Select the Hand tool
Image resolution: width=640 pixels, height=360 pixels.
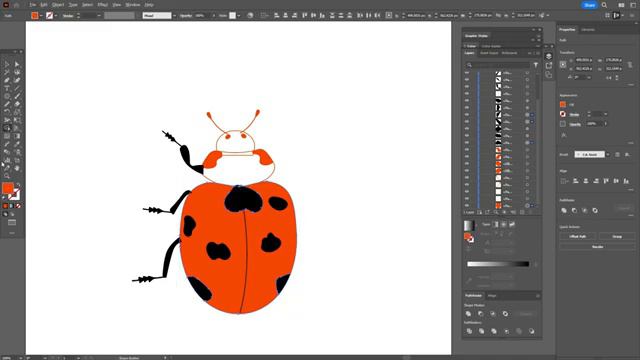pos(17,168)
